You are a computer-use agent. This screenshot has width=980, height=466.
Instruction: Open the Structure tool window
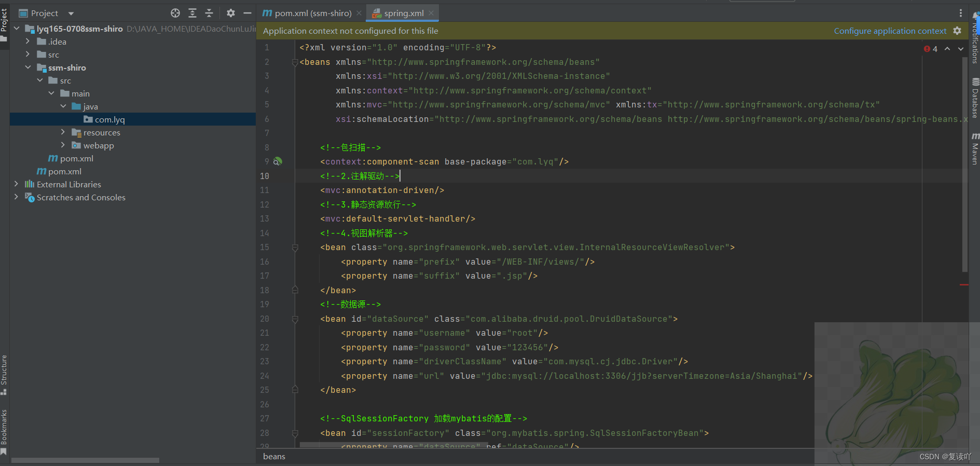click(x=4, y=375)
